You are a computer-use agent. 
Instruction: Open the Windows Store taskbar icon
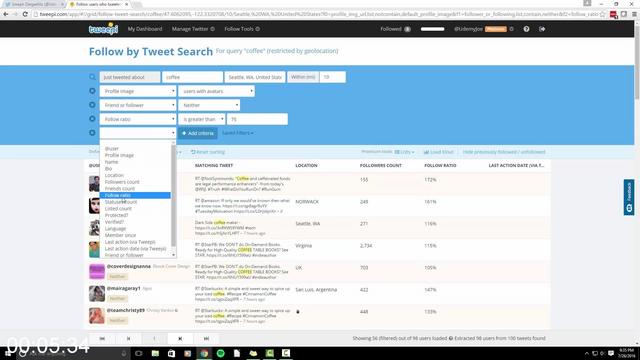171,353
